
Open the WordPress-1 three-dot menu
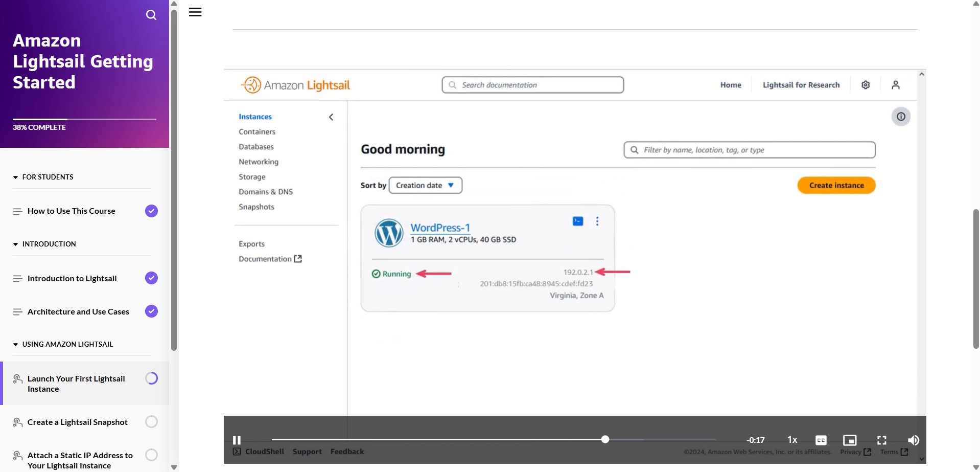point(597,221)
